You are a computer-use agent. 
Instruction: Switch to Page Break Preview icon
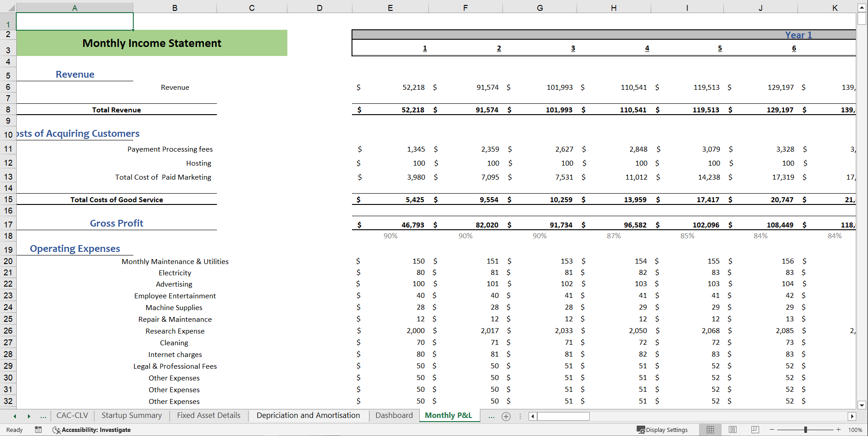tap(755, 430)
